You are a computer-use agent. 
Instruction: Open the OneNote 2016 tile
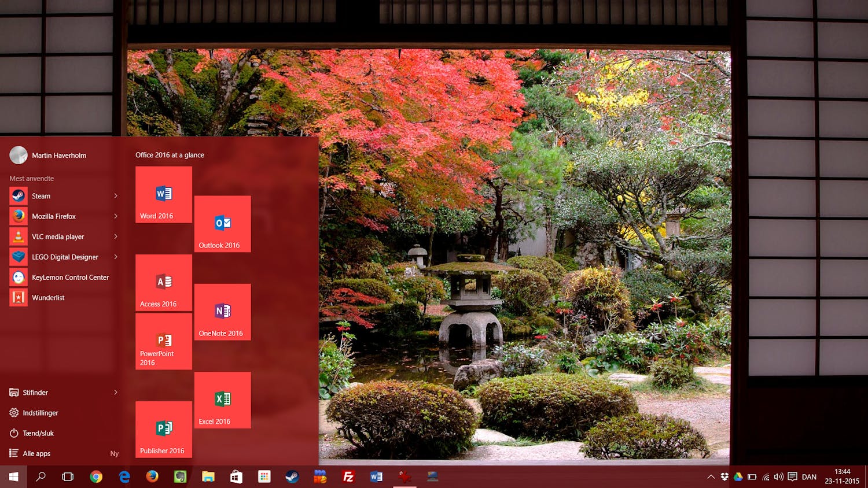[x=222, y=312]
